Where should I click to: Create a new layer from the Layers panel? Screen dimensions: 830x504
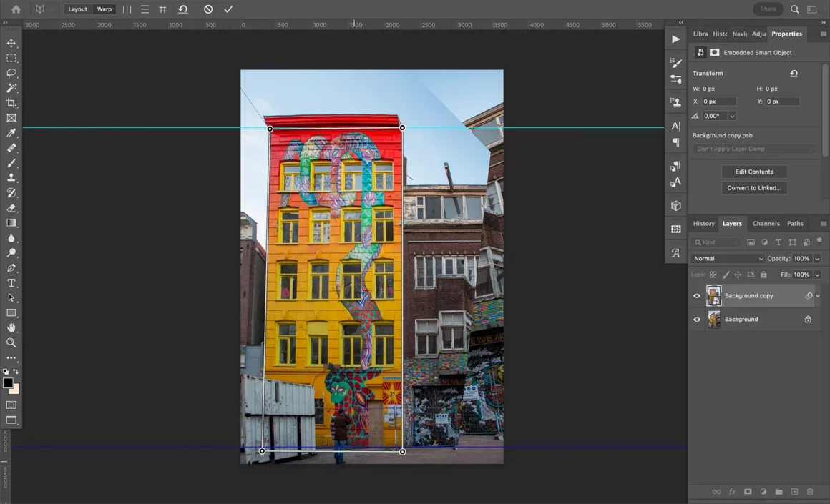coord(794,492)
